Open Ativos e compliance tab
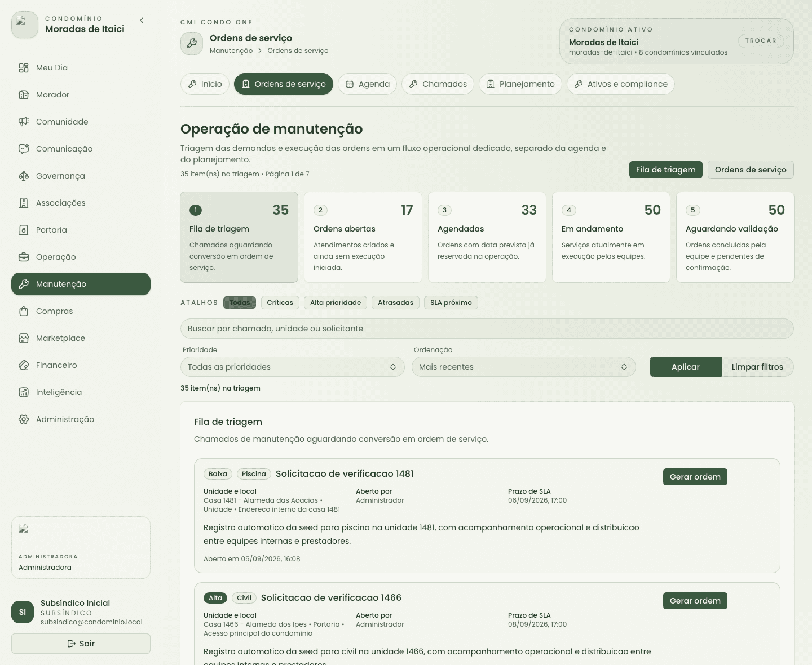812x665 pixels. pyautogui.click(x=621, y=84)
